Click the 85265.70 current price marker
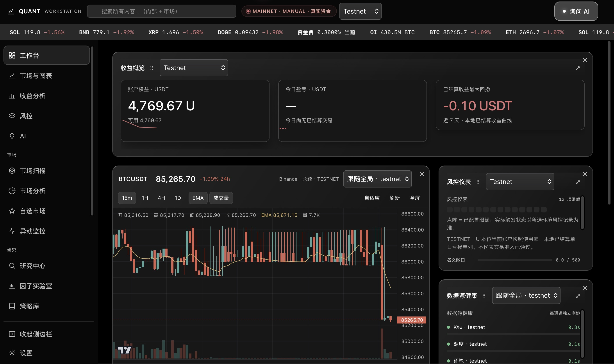Viewport: 614px width, 364px height. click(x=412, y=320)
